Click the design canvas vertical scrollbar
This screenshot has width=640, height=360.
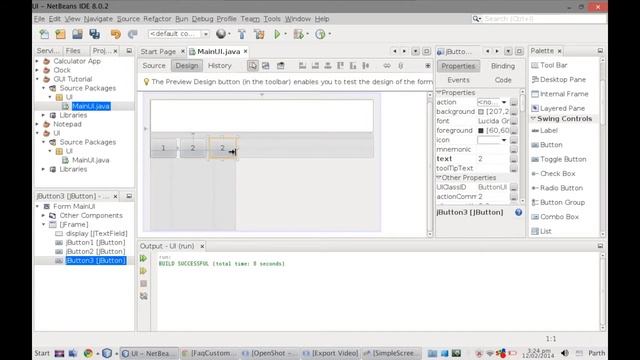(x=429, y=164)
